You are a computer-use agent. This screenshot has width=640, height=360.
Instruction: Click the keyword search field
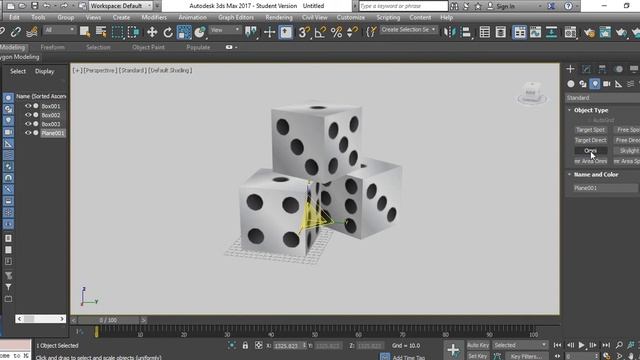(403, 6)
